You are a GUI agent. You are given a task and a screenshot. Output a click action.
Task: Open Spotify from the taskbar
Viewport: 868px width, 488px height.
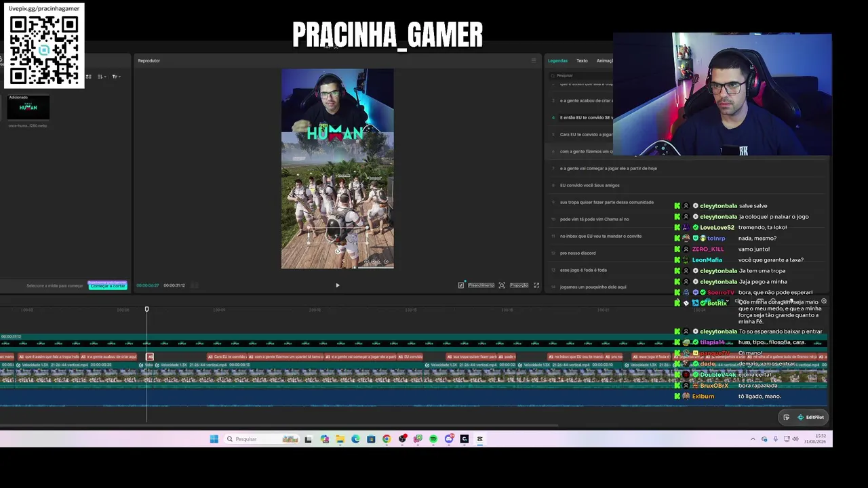(433, 439)
